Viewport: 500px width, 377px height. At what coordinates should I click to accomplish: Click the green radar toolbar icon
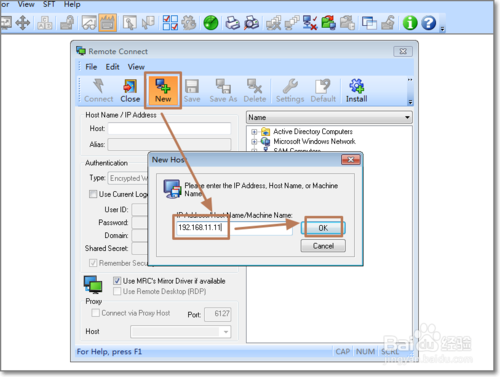coord(211,23)
